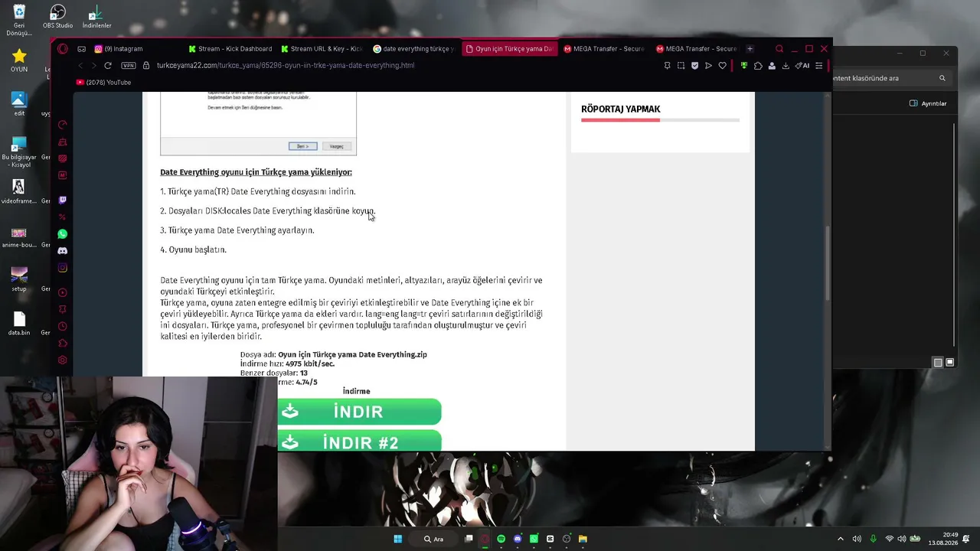Open the Geri Dönüşüm recycle bin desktop icon

pos(19,21)
